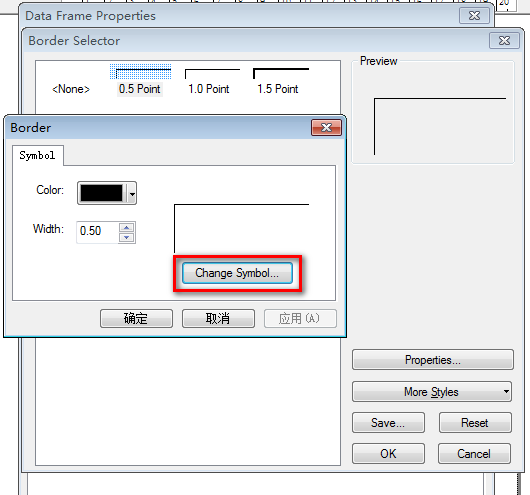Close the Border Selector window

(504, 41)
